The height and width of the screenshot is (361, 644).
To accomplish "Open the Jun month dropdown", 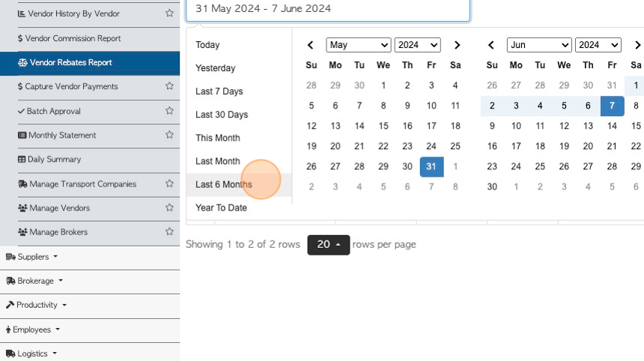I will (x=539, y=45).
